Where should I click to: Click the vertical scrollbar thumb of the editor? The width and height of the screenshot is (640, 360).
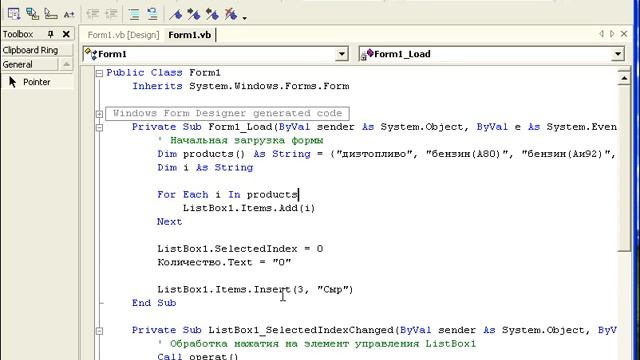click(x=624, y=168)
